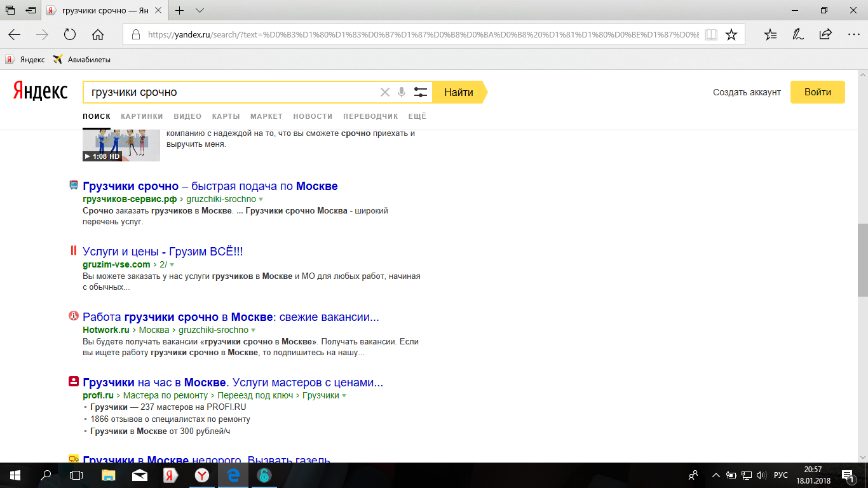Set tabs aside icon
Image resolution: width=868 pixels, height=488 pixels.
[x=31, y=11]
